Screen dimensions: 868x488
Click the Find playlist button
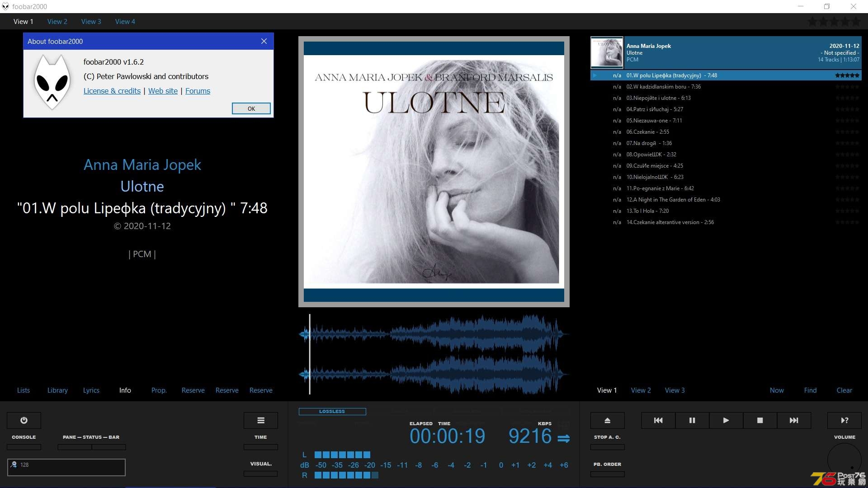810,390
